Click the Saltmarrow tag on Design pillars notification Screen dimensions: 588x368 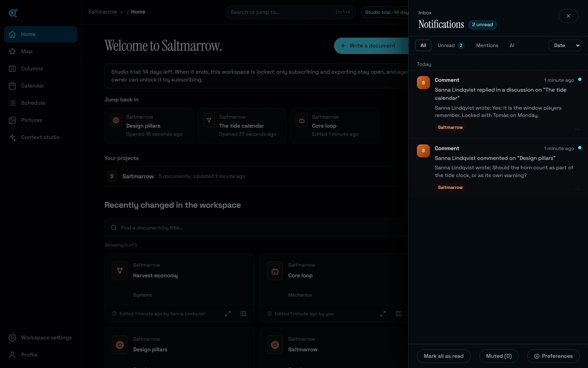450,187
